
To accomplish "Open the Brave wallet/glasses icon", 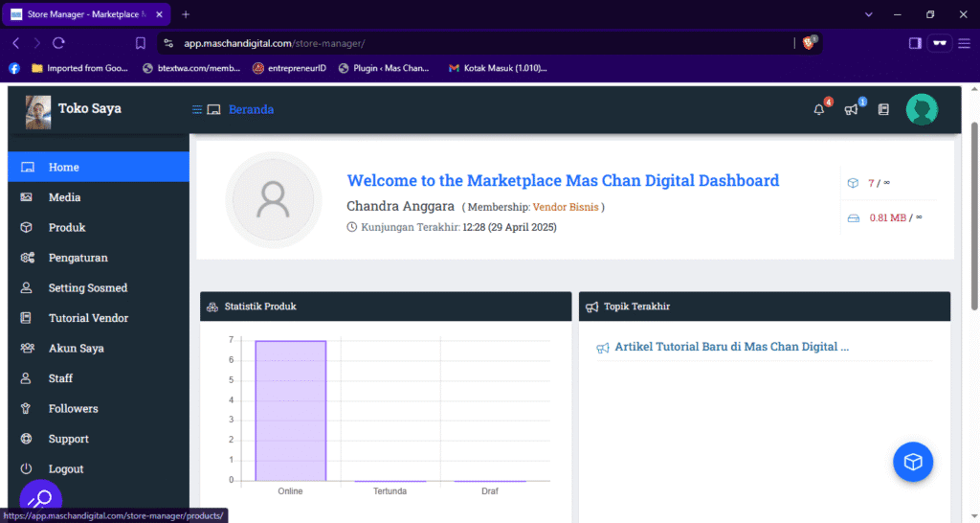I will coord(940,43).
